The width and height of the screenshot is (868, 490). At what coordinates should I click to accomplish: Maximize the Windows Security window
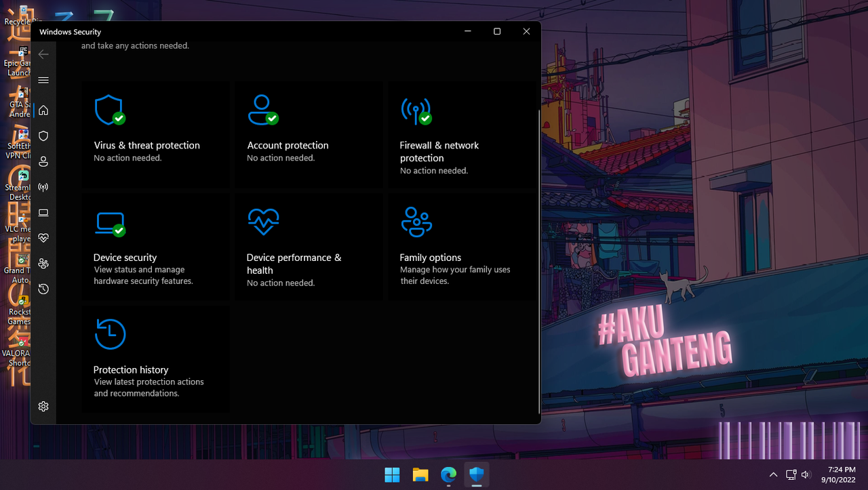coord(497,31)
